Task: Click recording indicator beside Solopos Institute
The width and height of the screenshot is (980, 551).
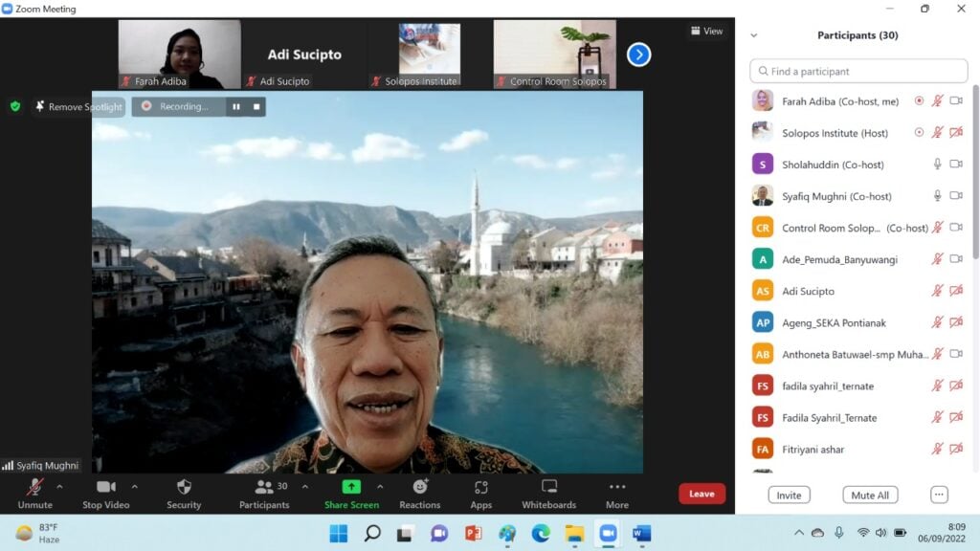Action: 919,132
